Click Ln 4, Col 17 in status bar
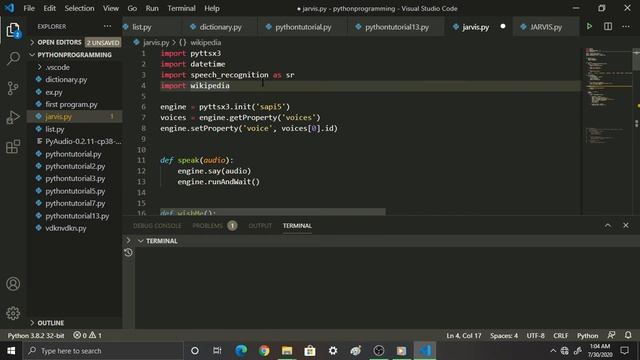This screenshot has width=640, height=360. (x=464, y=336)
